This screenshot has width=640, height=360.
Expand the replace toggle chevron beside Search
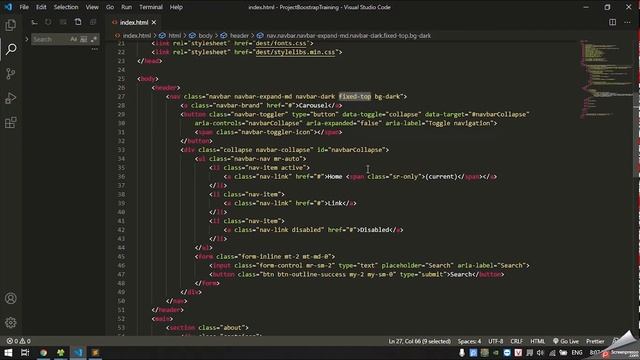tap(27, 39)
